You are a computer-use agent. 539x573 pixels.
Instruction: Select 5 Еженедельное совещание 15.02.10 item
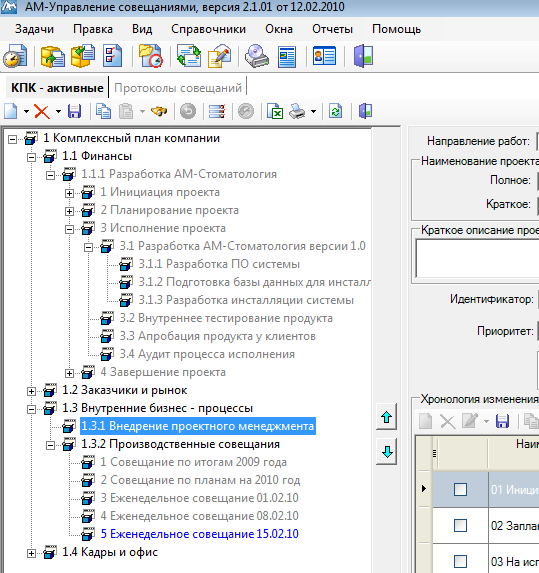click(x=200, y=534)
